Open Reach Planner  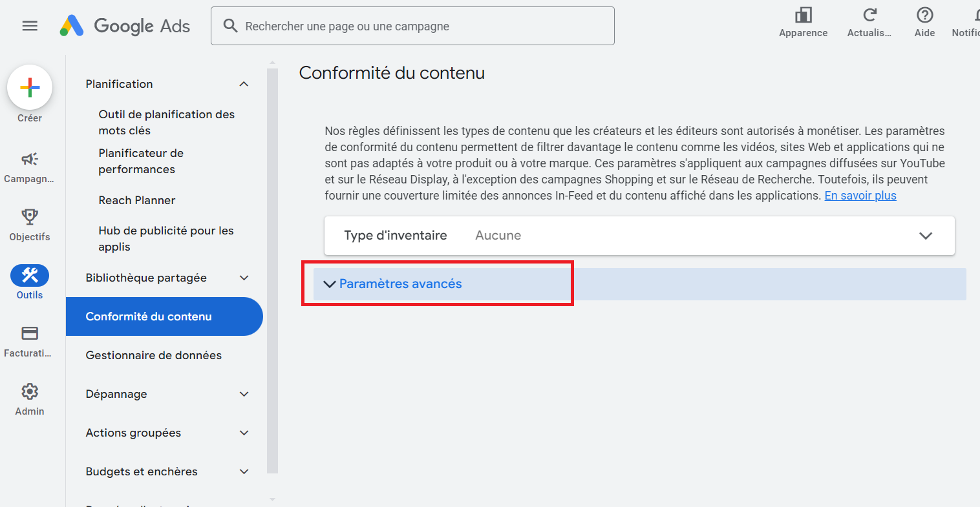coord(137,200)
